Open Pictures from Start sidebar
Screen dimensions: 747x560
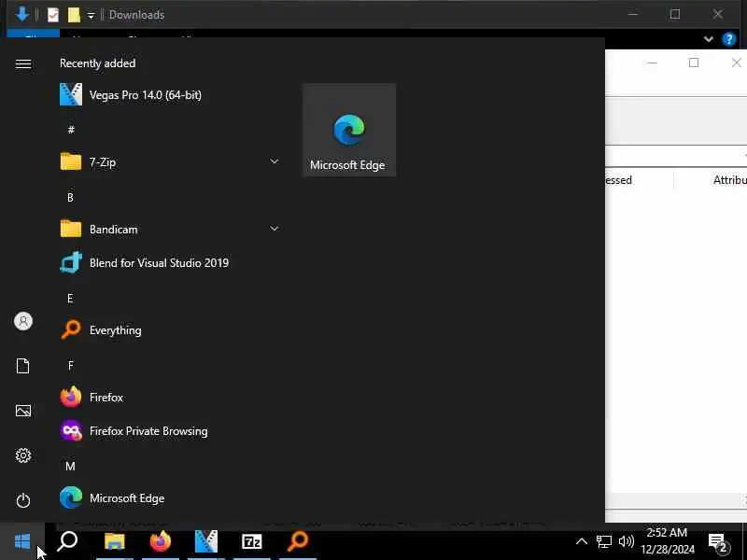[22, 411]
